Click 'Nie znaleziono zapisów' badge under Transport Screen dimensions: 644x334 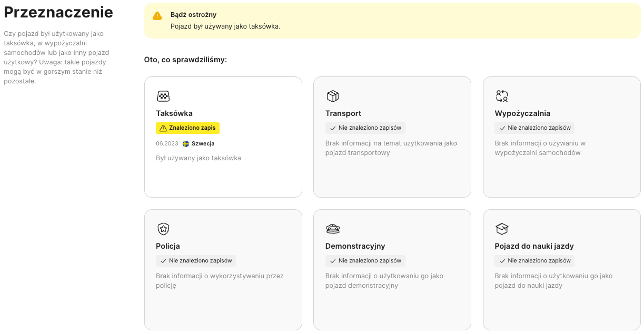[x=365, y=128]
